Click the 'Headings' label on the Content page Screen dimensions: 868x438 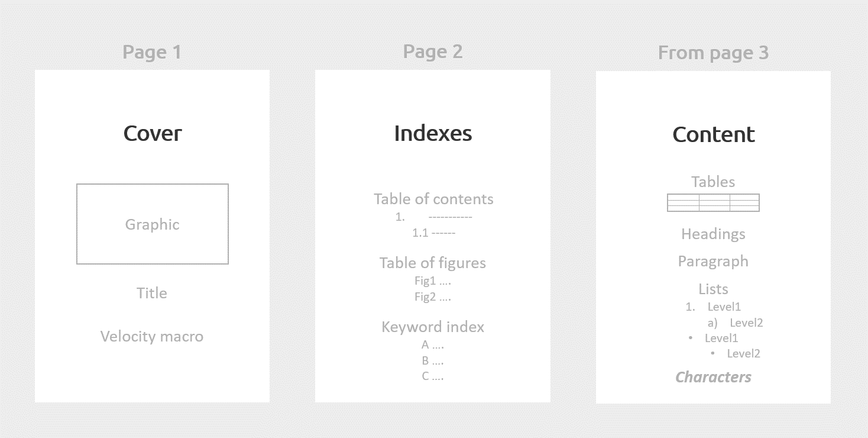click(713, 234)
